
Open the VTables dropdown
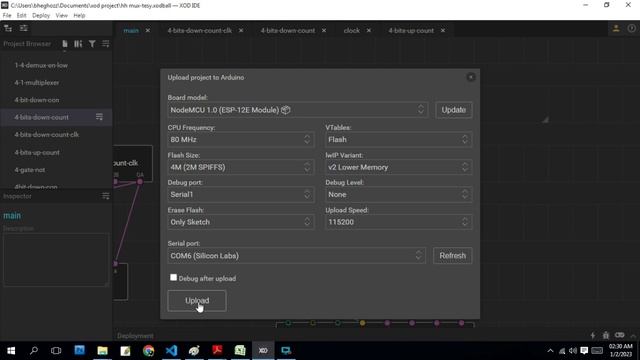(398, 140)
